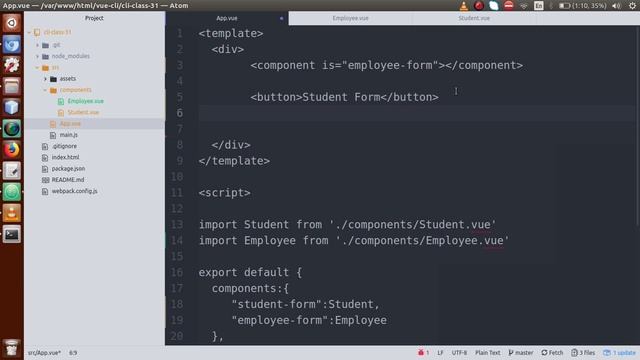640x360 pixels.
Task: Click the green Atom dock icon
Action: (x=11, y=192)
